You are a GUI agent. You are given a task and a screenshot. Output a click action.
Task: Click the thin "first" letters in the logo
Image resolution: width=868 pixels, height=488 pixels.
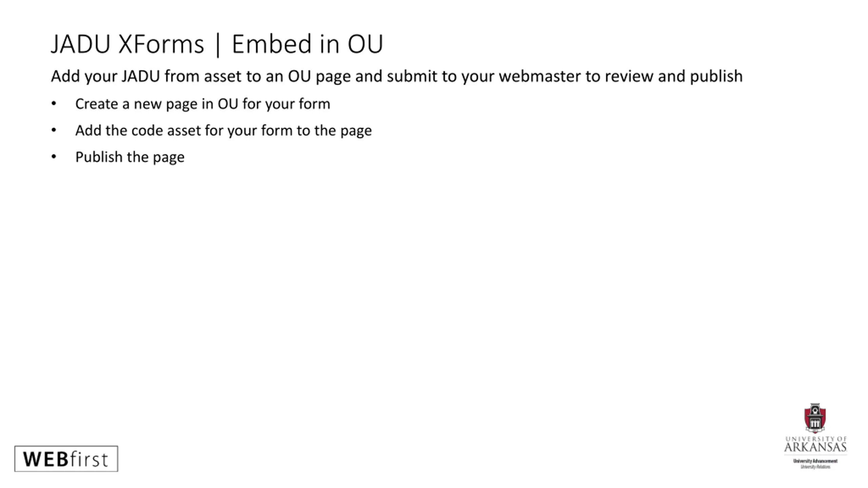89,459
